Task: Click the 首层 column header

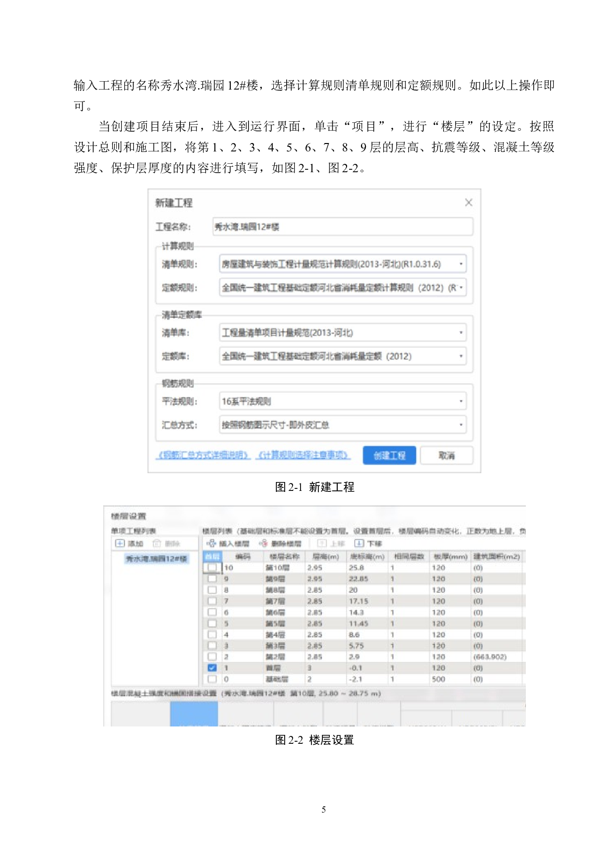Action: [x=212, y=557]
